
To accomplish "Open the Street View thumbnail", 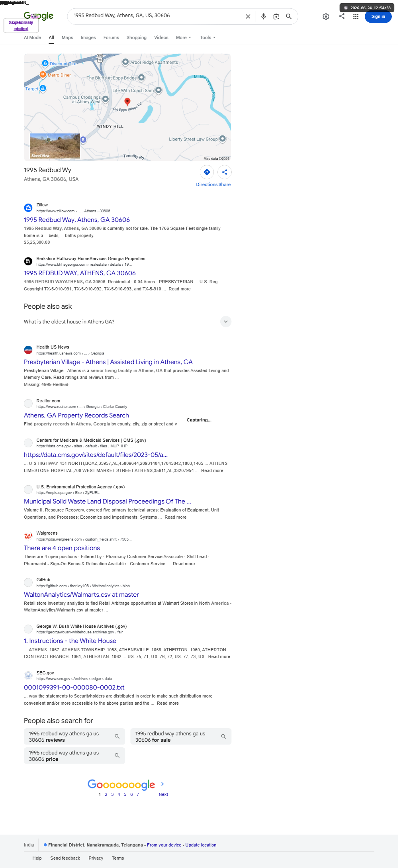I will point(55,146).
